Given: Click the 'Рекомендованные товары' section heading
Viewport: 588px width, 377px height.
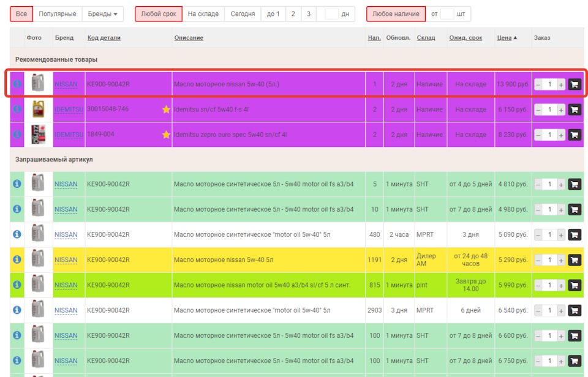Looking at the screenshot, I should pyautogui.click(x=56, y=59).
